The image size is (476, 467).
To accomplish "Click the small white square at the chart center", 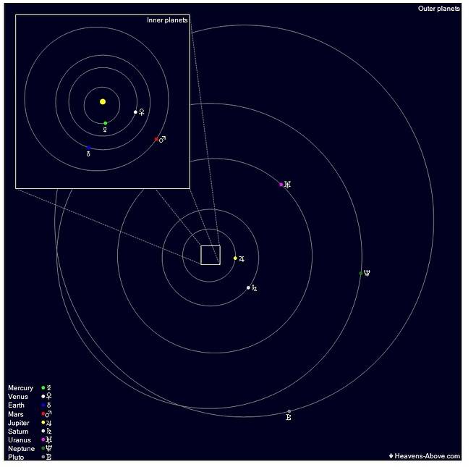I will coord(210,255).
